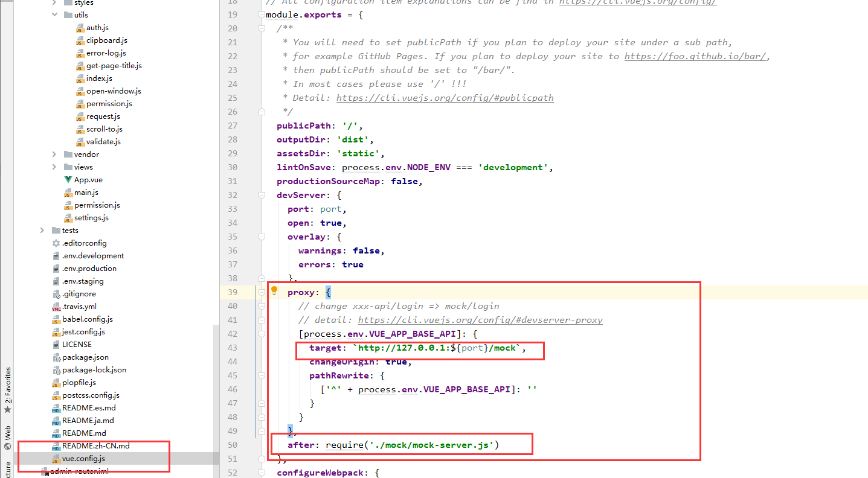Fold the pathRewrite block at line 45
The height and width of the screenshot is (478, 868).
click(x=262, y=375)
